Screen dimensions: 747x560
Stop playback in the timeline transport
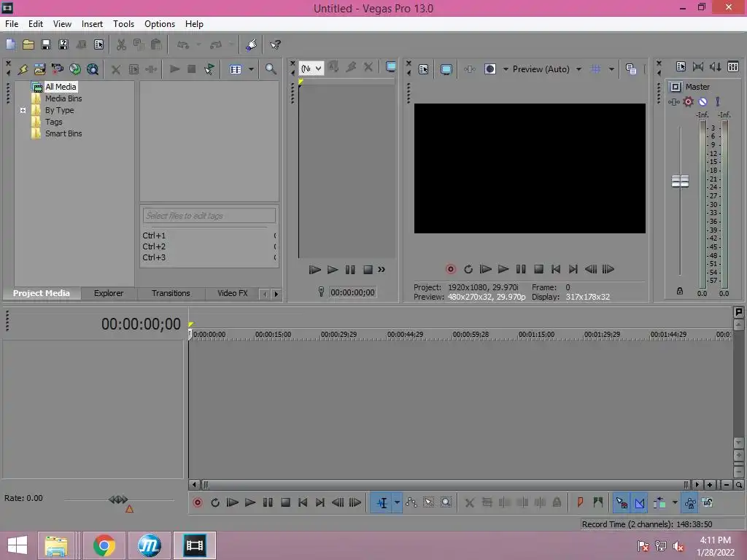(285, 502)
